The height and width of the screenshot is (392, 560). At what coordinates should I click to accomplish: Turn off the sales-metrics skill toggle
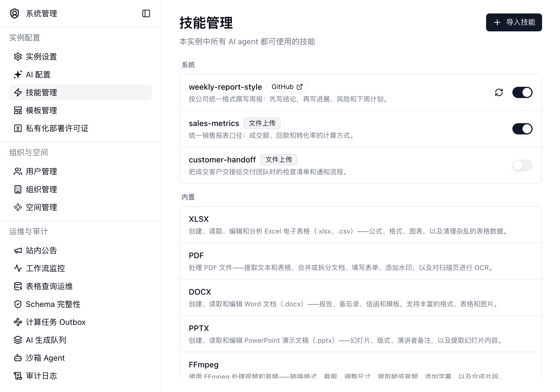pyautogui.click(x=522, y=129)
